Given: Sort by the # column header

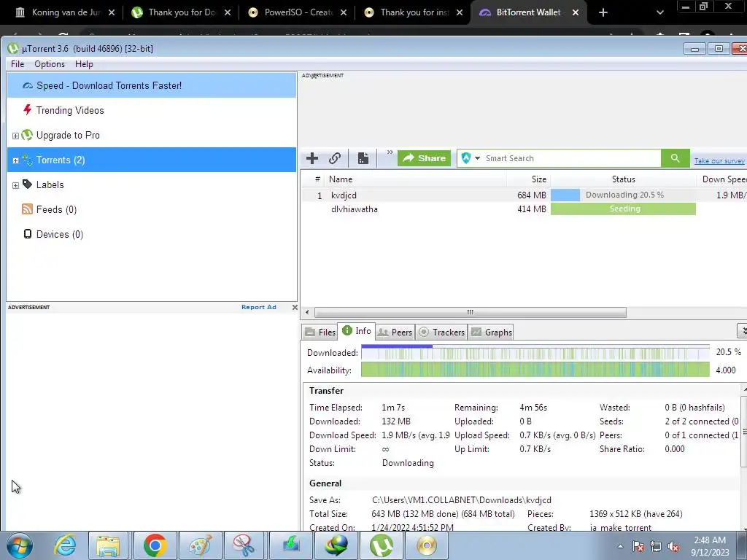Looking at the screenshot, I should point(317,179).
